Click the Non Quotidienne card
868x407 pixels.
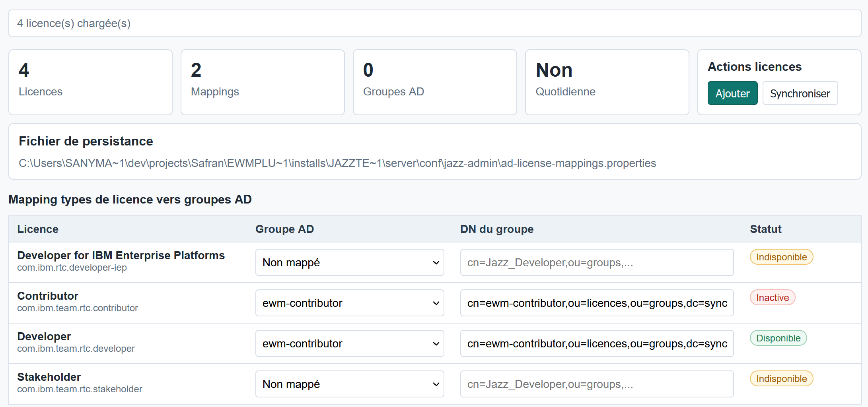607,82
